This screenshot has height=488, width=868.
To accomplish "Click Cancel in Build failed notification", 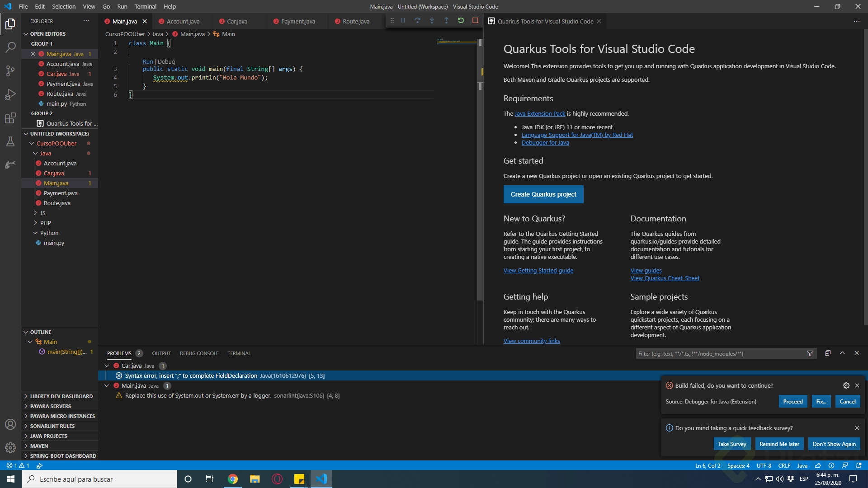I will [x=848, y=401].
